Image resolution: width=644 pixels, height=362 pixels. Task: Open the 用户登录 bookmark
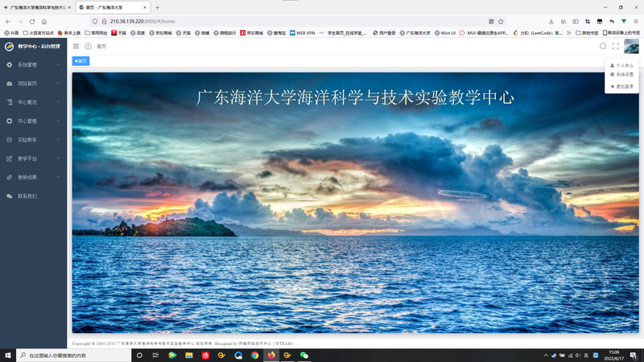[x=384, y=33]
